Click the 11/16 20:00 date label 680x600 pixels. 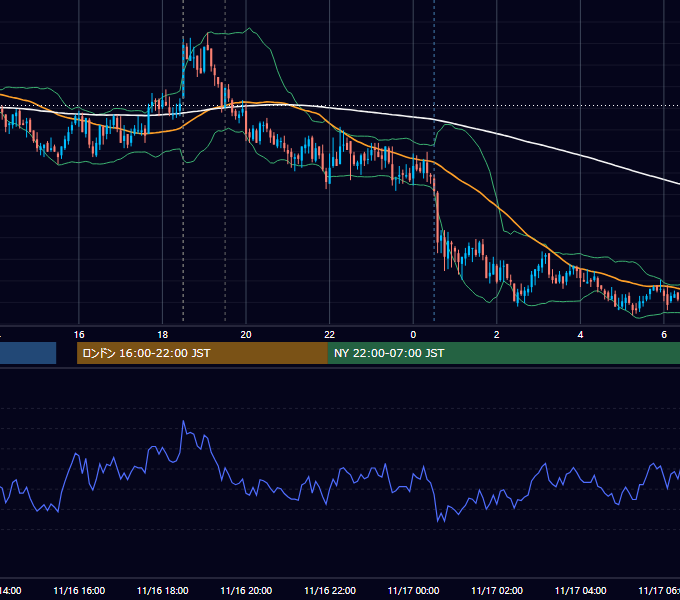246,590
